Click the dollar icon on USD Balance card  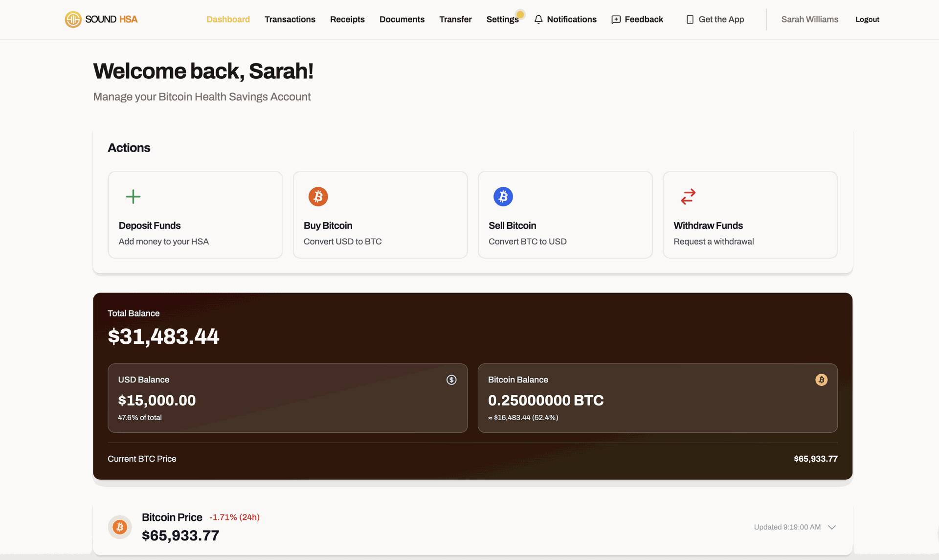(451, 380)
